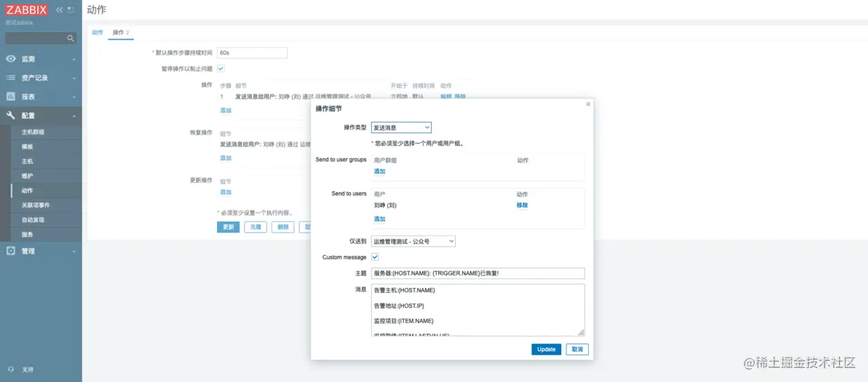Click 添加 link under Send to user groups
Image resolution: width=868 pixels, height=382 pixels.
(x=379, y=171)
